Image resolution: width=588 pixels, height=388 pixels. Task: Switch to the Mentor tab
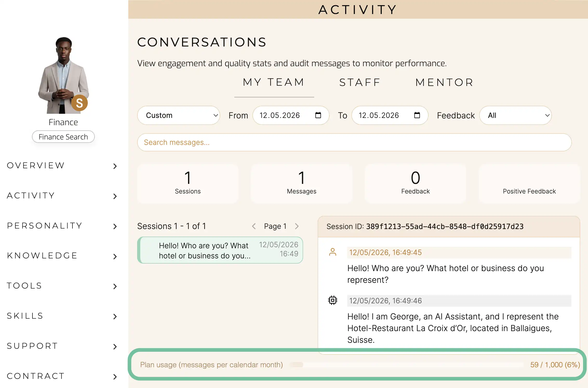(445, 83)
